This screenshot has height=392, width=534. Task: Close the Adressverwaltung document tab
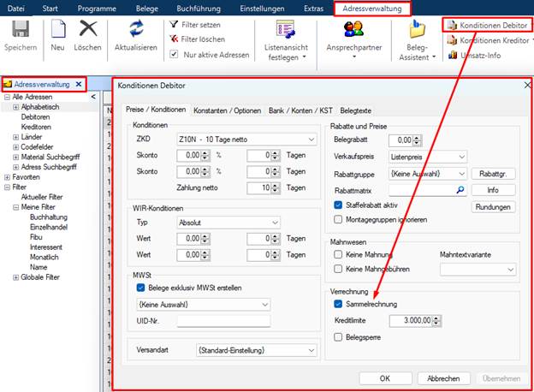pyautogui.click(x=79, y=84)
